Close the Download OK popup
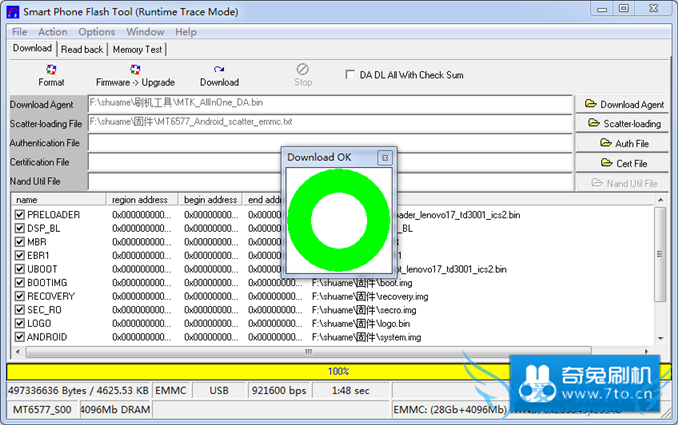The height and width of the screenshot is (425, 678). (384, 158)
